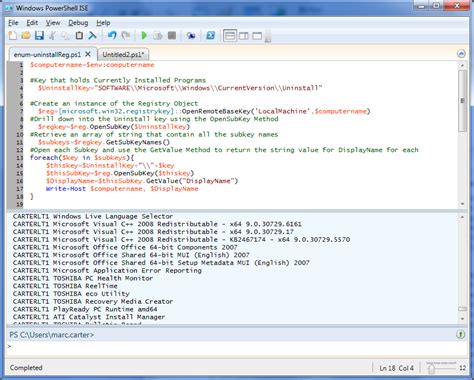Image resolution: width=474 pixels, height=380 pixels.
Task: Click the command pane toggle arrow icon
Action: [x=460, y=334]
